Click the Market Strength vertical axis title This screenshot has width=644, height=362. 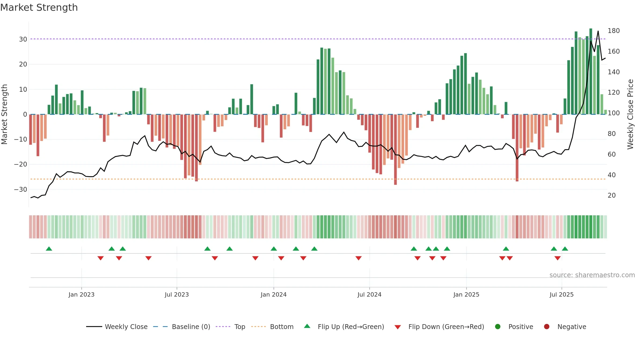4,114
